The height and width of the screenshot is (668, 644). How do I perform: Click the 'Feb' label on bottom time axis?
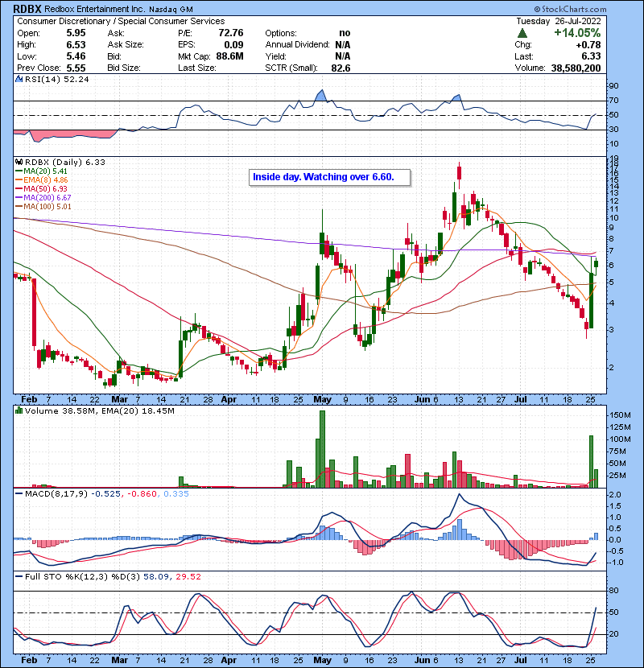[x=29, y=660]
